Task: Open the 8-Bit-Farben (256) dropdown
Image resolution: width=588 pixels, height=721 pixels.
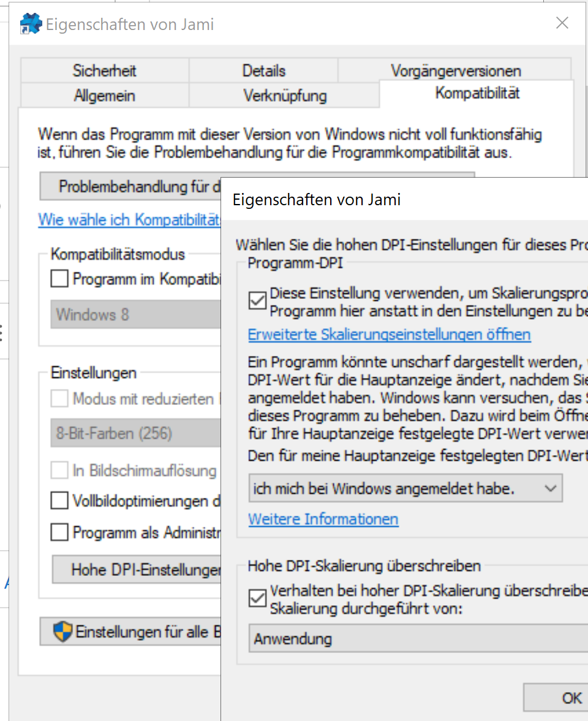Action: [135, 432]
